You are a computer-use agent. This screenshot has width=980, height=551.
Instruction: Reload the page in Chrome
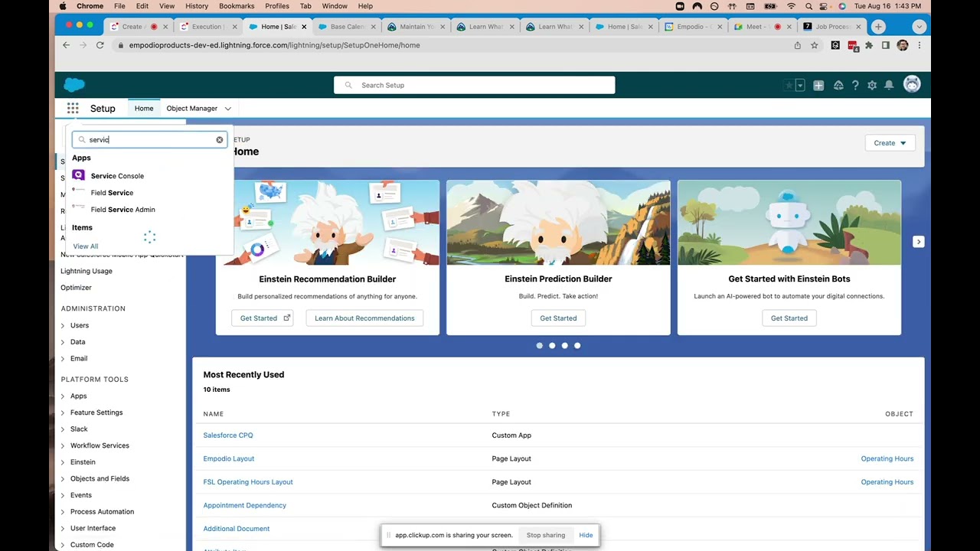(x=100, y=45)
